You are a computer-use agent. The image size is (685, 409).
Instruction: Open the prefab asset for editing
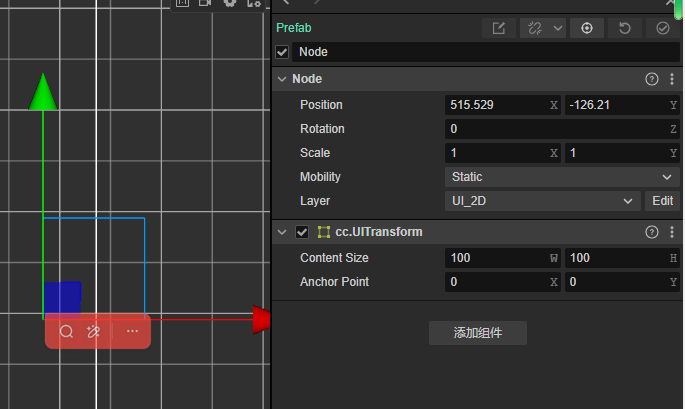(x=498, y=28)
